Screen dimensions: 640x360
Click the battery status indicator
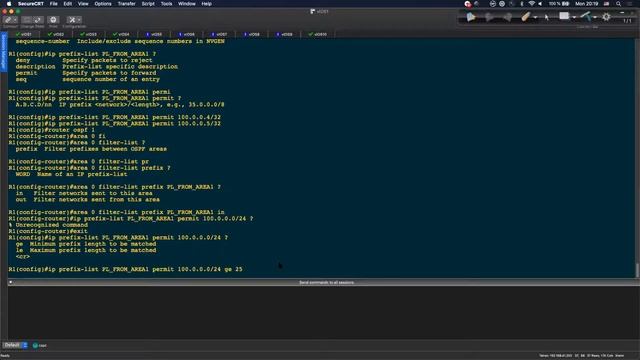click(x=559, y=4)
